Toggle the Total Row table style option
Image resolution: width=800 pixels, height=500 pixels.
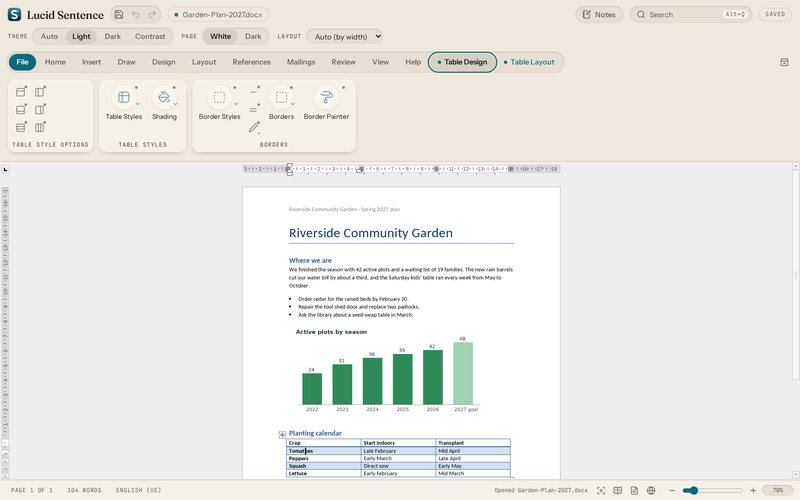coord(21,110)
